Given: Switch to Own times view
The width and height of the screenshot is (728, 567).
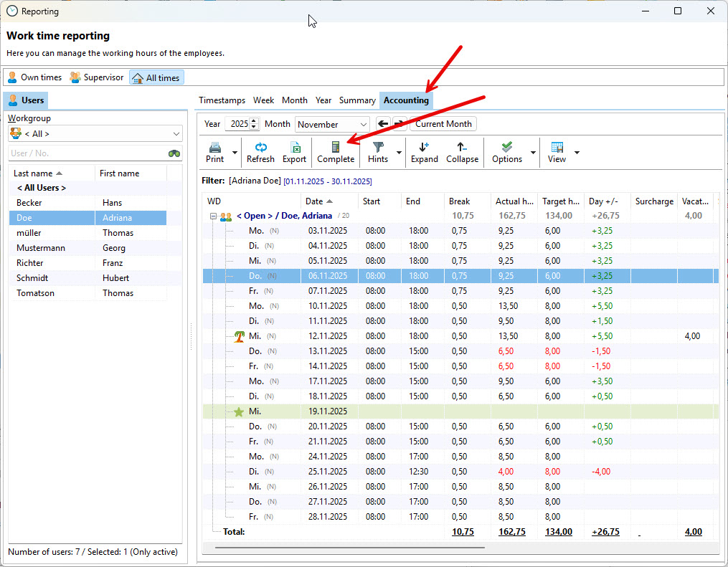Looking at the screenshot, I should tap(34, 77).
